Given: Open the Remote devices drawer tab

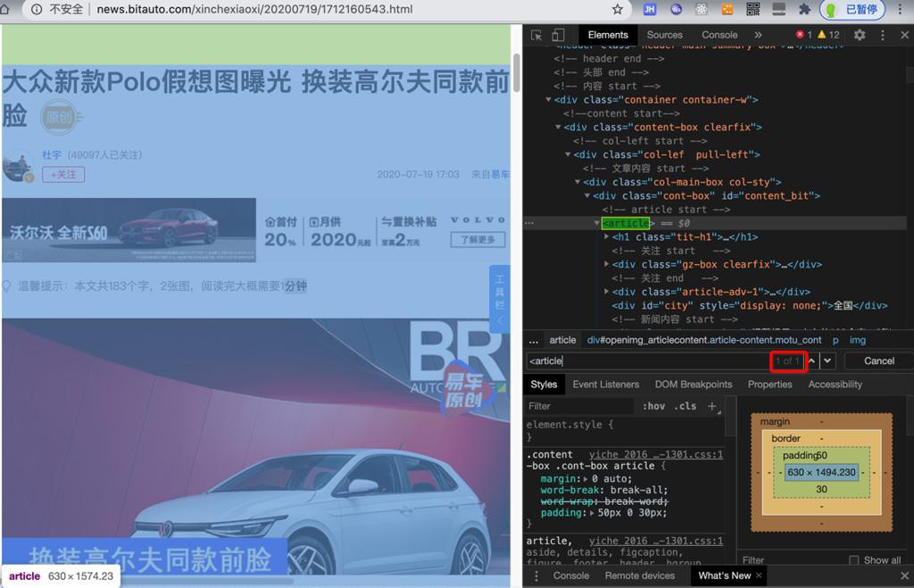Looking at the screenshot, I should click(639, 576).
